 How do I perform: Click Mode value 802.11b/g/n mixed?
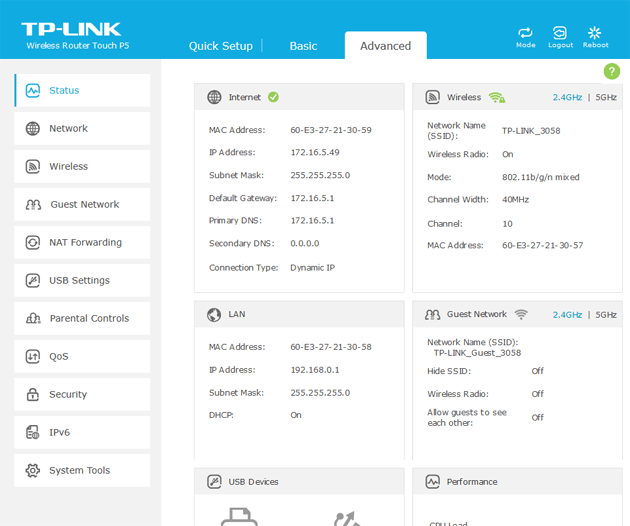(540, 177)
